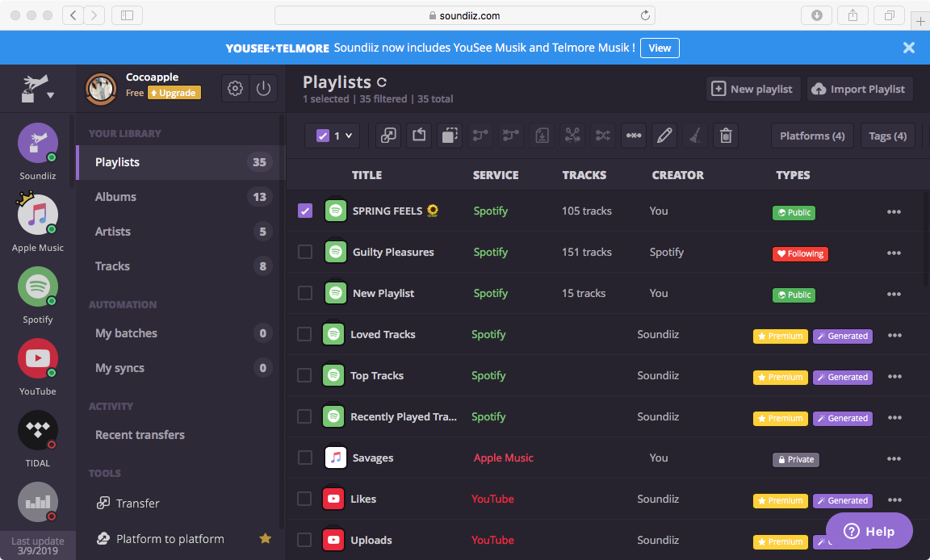Click the power logout icon
Image resolution: width=930 pixels, height=560 pixels.
[263, 88]
